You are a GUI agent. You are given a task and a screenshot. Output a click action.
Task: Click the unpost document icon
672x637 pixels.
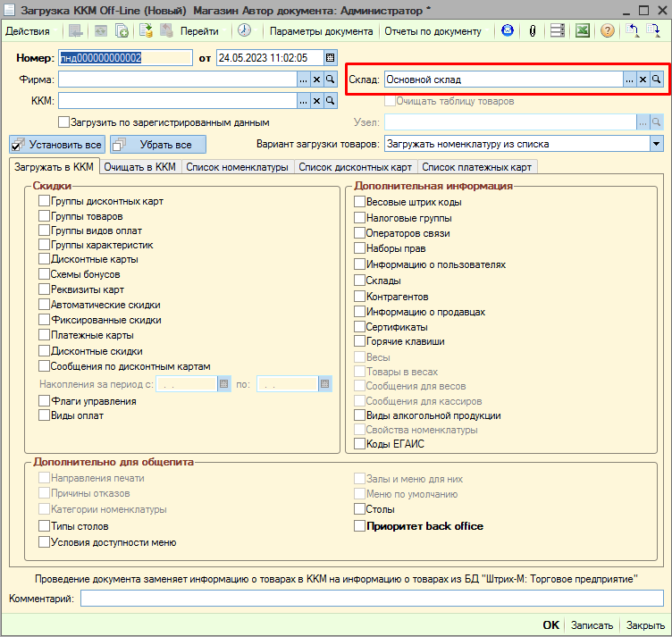(x=166, y=31)
